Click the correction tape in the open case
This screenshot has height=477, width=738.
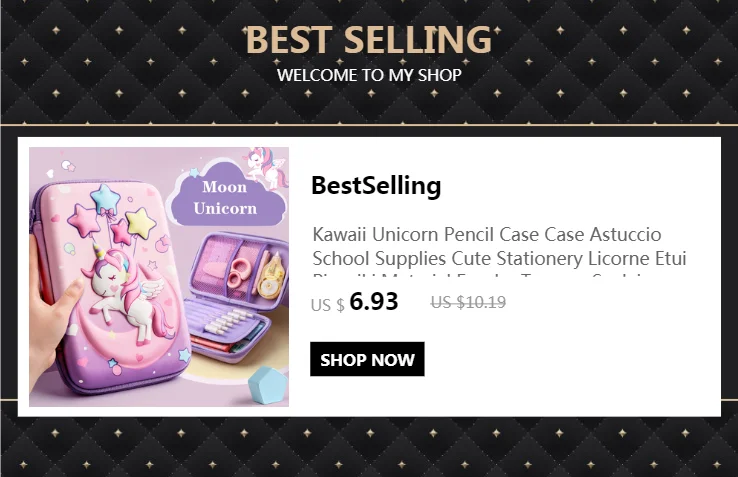(271, 277)
